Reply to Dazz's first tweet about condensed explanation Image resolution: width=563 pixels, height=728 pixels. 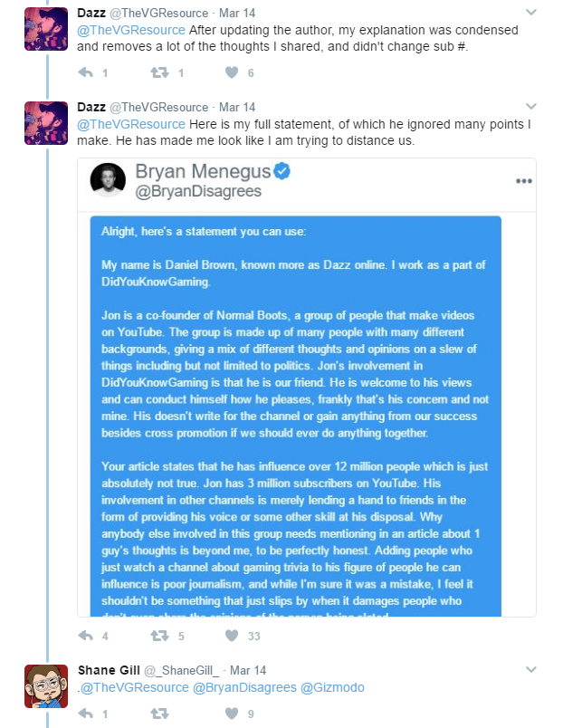point(85,72)
